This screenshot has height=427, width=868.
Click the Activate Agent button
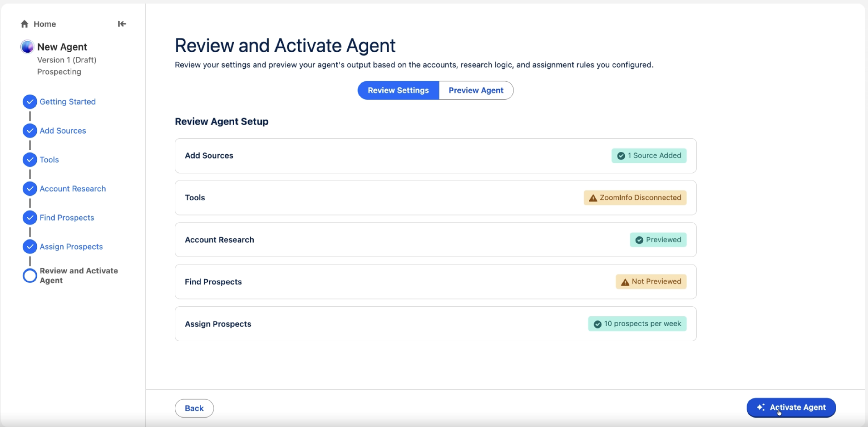tap(791, 407)
